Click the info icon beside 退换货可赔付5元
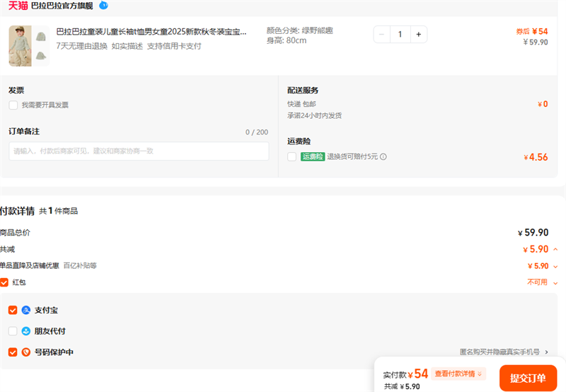Viewport: 566px width, 392px height. coord(383,156)
